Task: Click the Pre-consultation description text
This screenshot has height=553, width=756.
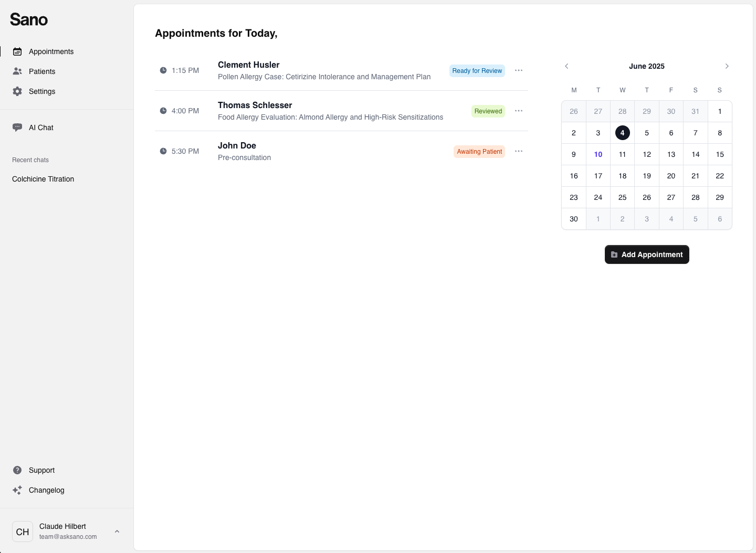Action: [x=245, y=157]
